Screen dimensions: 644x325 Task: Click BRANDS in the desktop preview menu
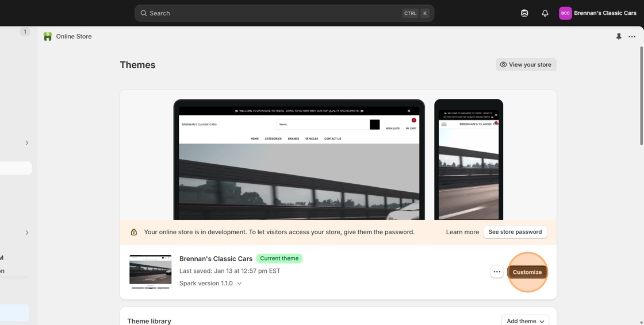click(x=293, y=139)
